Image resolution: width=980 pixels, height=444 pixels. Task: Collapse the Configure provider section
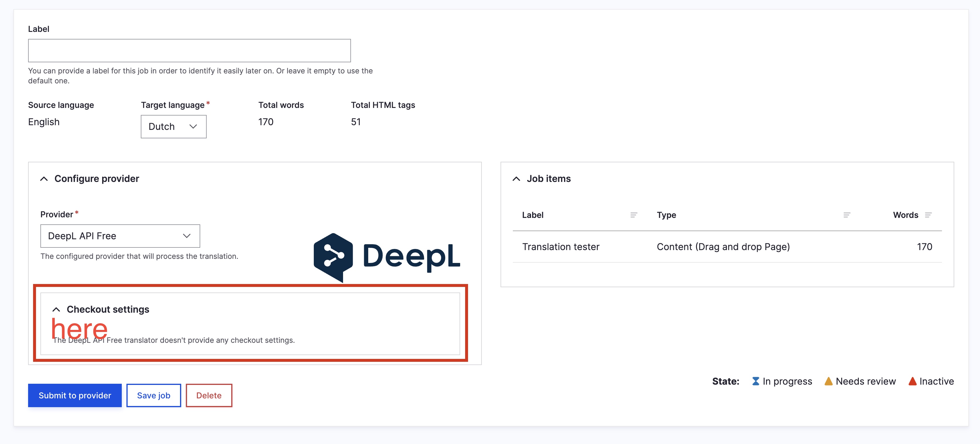point(44,179)
